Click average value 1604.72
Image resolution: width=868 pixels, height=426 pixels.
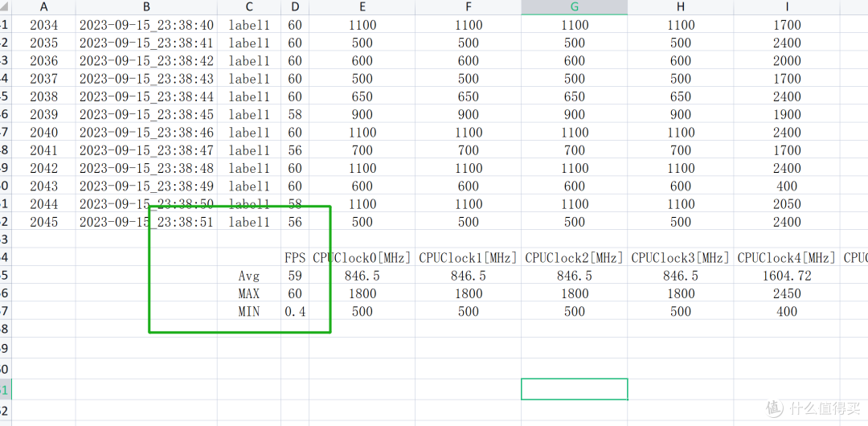coord(787,276)
